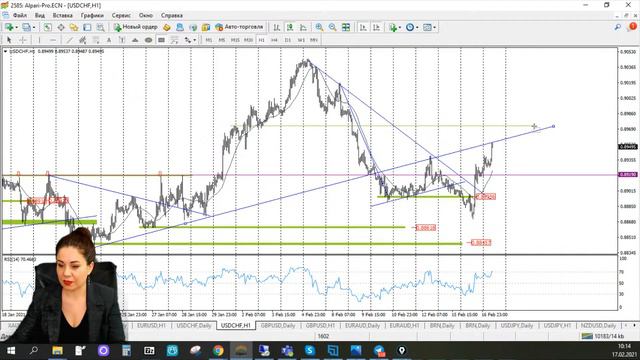
Task: Open the Сервис menu
Action: click(x=121, y=16)
